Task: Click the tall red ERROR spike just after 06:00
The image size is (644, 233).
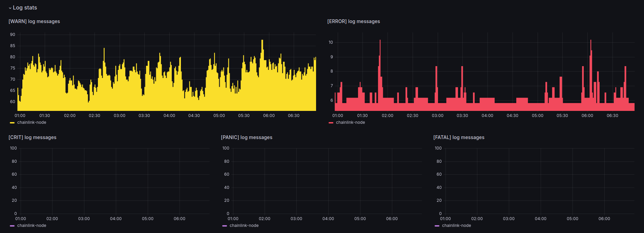Action: (x=591, y=42)
